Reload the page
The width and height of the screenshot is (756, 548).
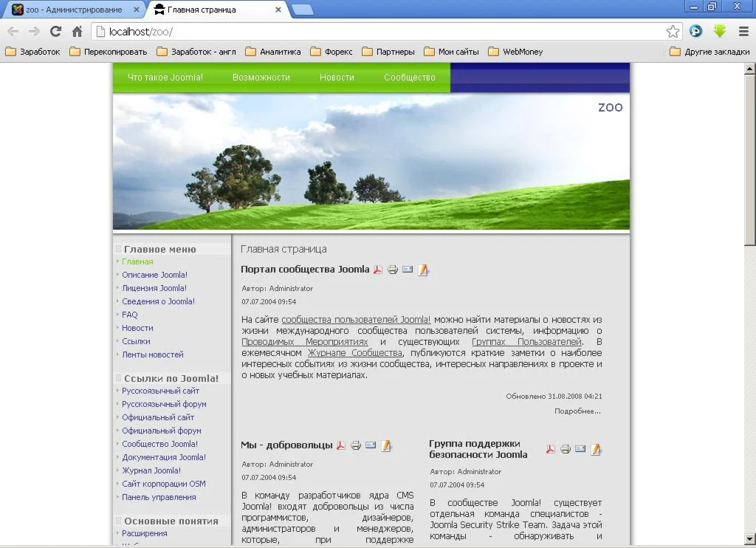tap(55, 31)
